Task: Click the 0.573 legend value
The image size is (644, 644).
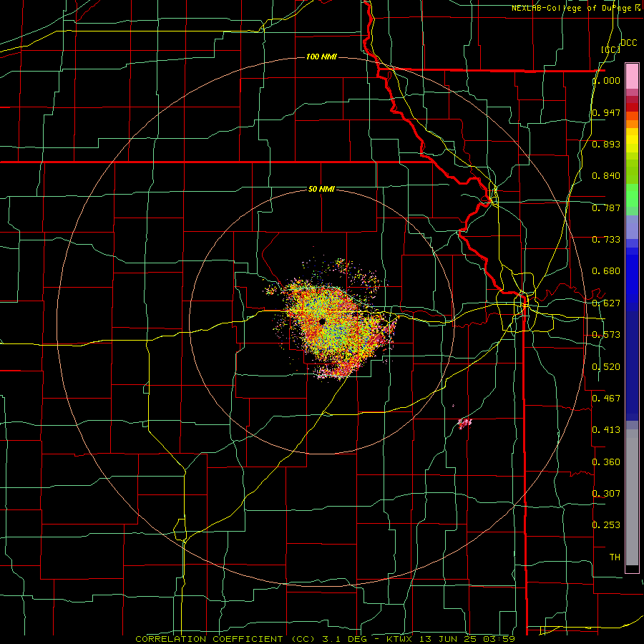Action: click(606, 335)
